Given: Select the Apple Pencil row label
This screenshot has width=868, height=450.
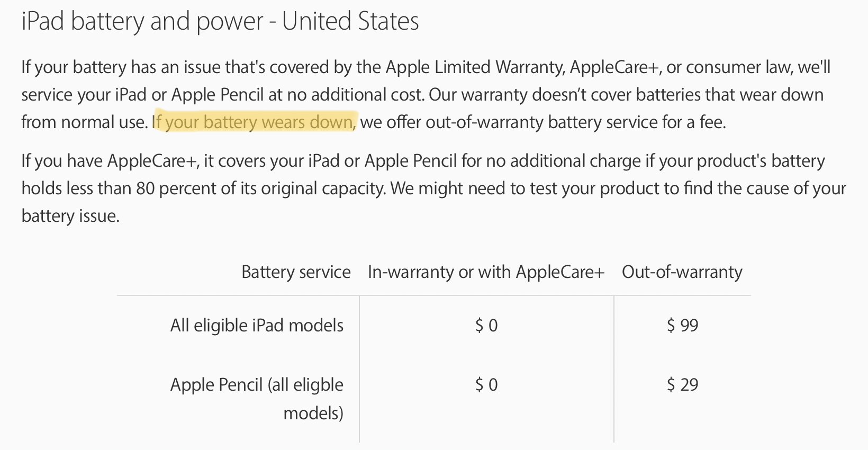Looking at the screenshot, I should tap(257, 398).
